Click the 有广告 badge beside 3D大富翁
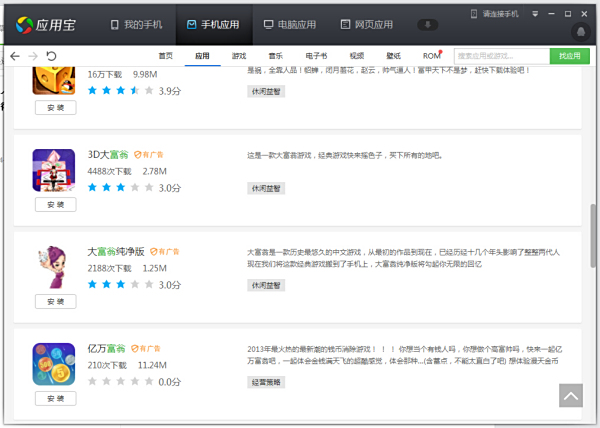Screen dimensions: 600x428 tap(149, 155)
